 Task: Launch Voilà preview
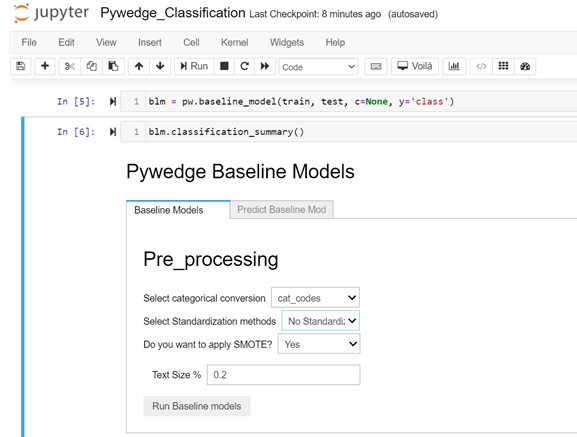[415, 66]
